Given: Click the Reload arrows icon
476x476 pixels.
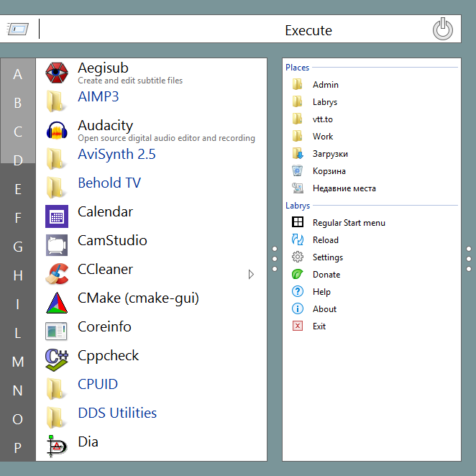Looking at the screenshot, I should click(x=298, y=240).
